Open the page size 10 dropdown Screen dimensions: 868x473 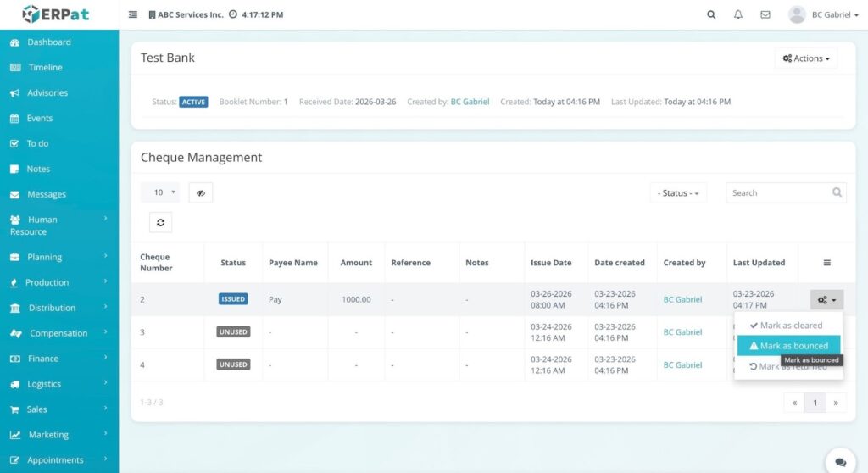[x=159, y=192]
